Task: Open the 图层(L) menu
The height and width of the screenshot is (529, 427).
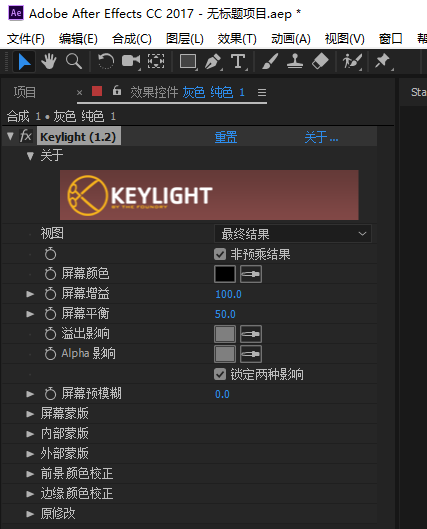Action: (184, 39)
